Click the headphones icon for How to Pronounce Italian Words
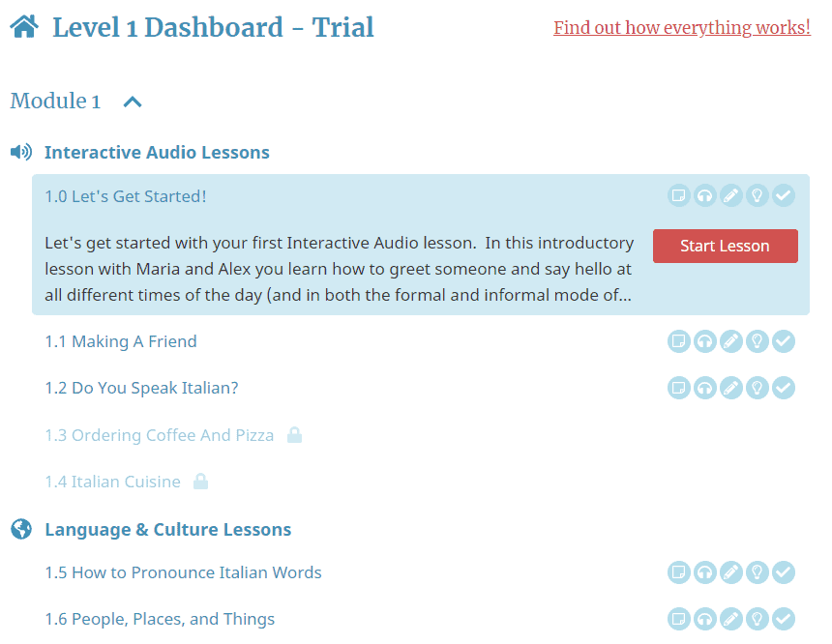 point(704,572)
